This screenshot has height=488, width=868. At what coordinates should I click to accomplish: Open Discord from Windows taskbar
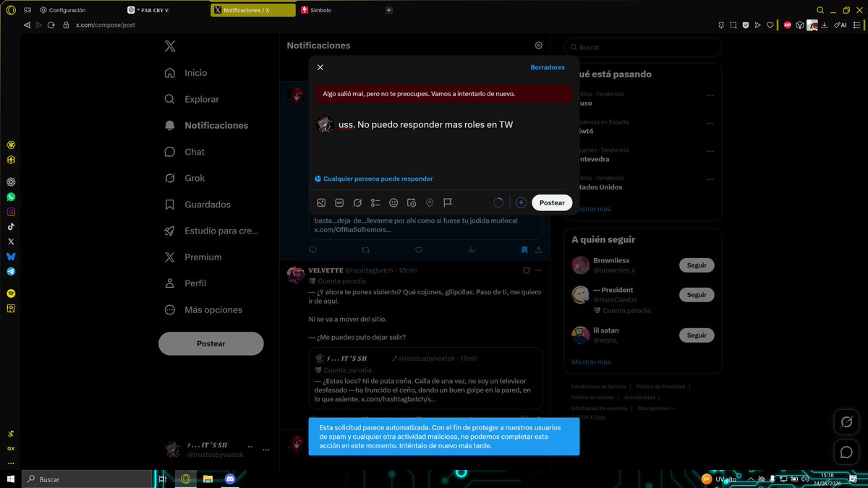point(230,479)
